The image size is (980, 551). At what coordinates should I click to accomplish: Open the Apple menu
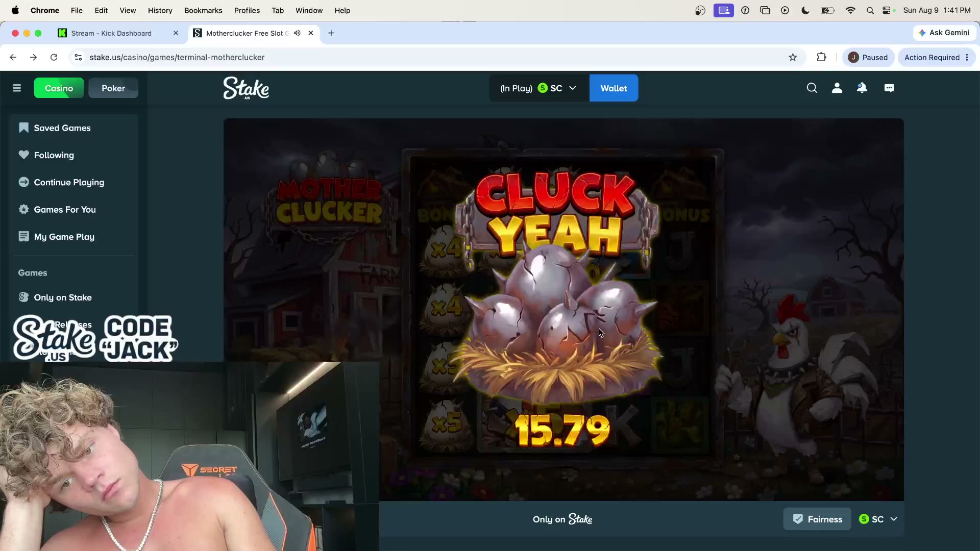point(15,10)
